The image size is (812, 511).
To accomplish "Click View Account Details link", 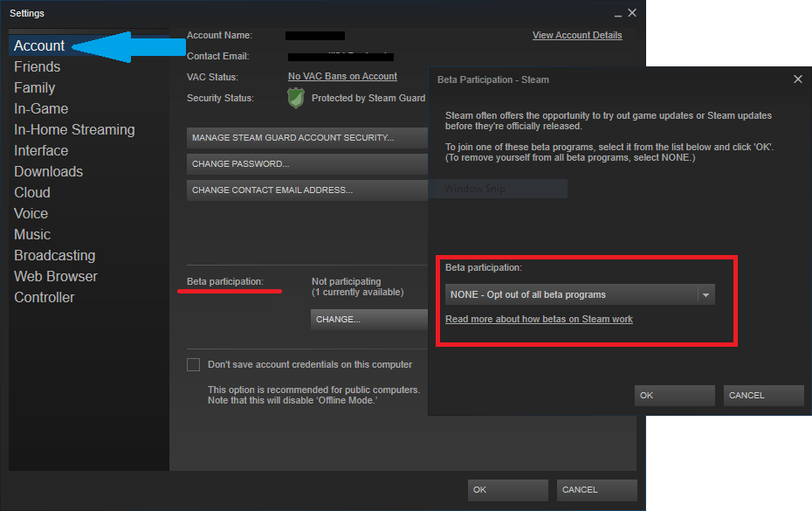I will click(x=577, y=35).
